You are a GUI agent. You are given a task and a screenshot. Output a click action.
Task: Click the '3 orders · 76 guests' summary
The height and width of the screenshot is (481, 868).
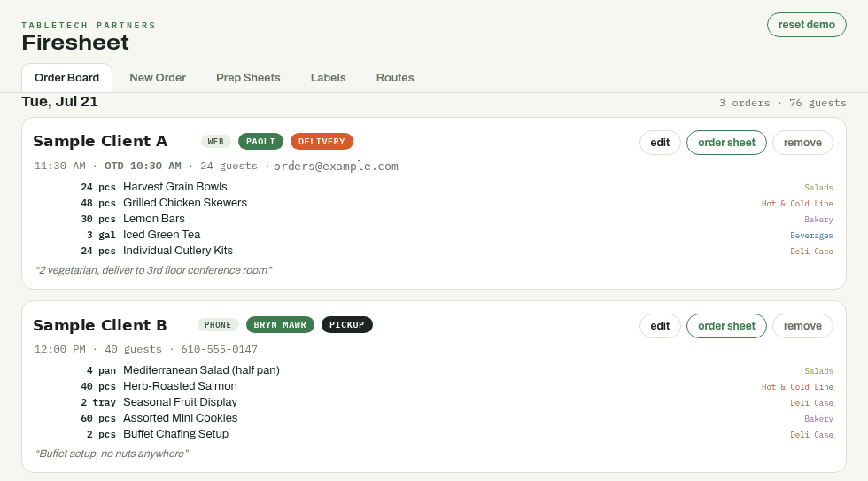[783, 103]
